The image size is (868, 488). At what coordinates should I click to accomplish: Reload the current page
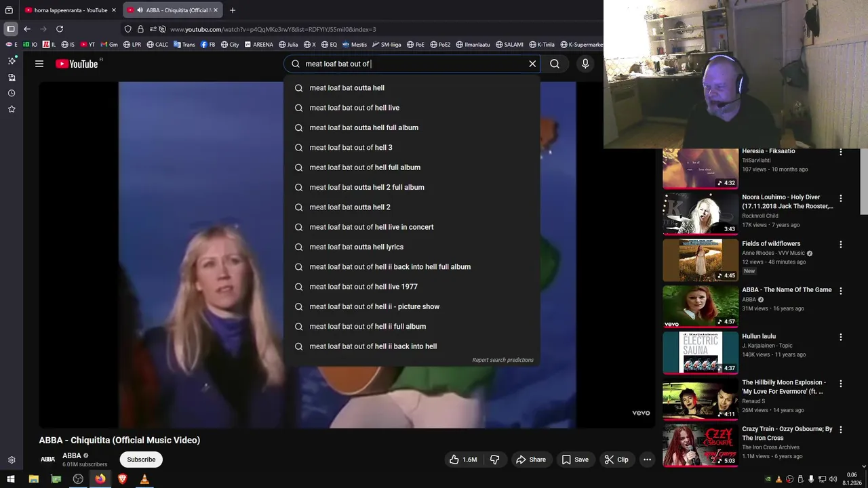coord(60,29)
